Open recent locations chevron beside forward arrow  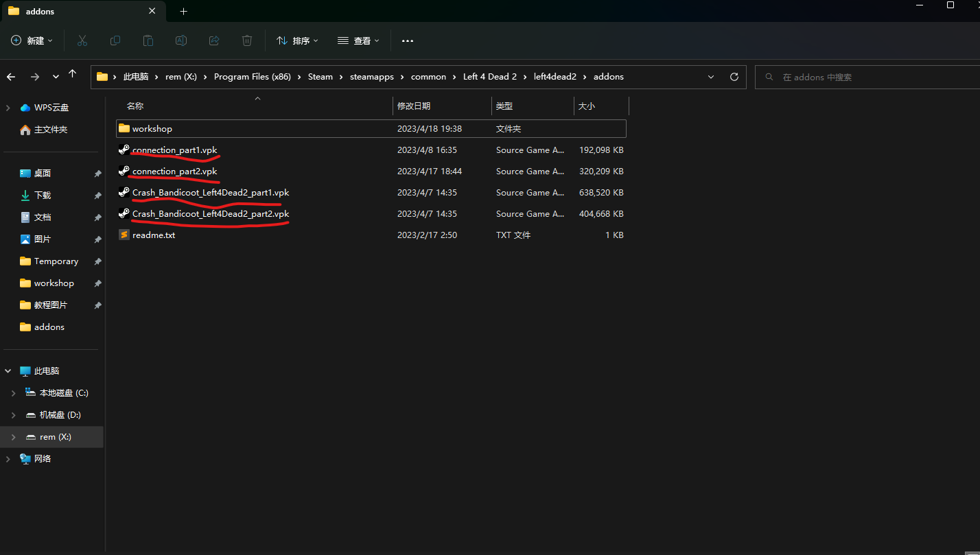point(56,77)
